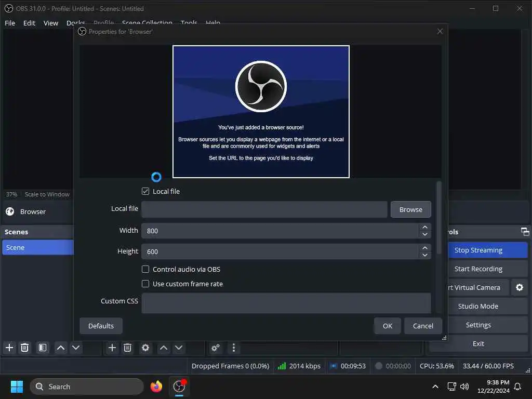This screenshot has height=399, width=532.
Task: Open the taskbar clock and date
Action: coord(494,387)
